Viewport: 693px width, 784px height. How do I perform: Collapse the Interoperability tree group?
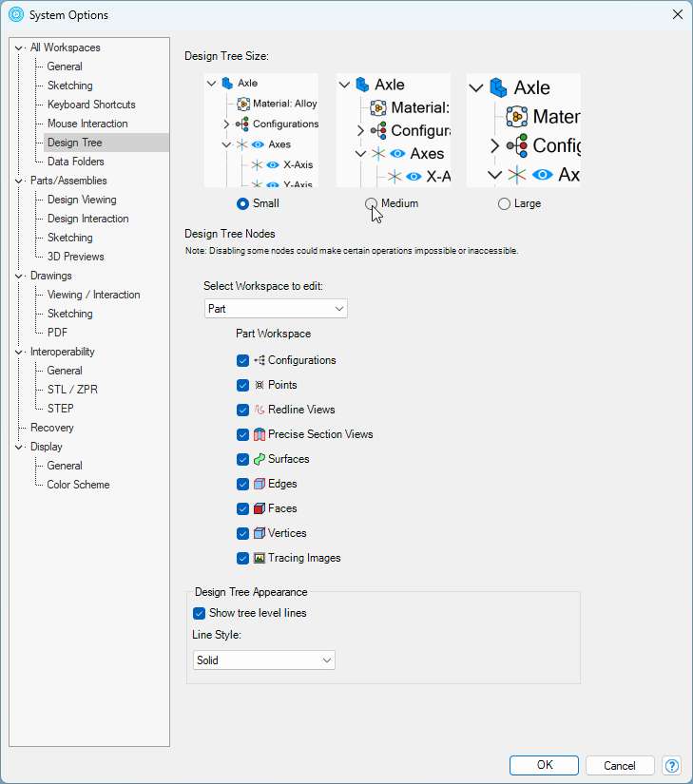tap(19, 352)
